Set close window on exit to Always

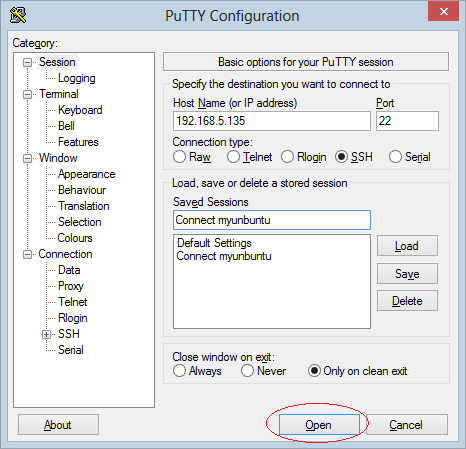[179, 371]
